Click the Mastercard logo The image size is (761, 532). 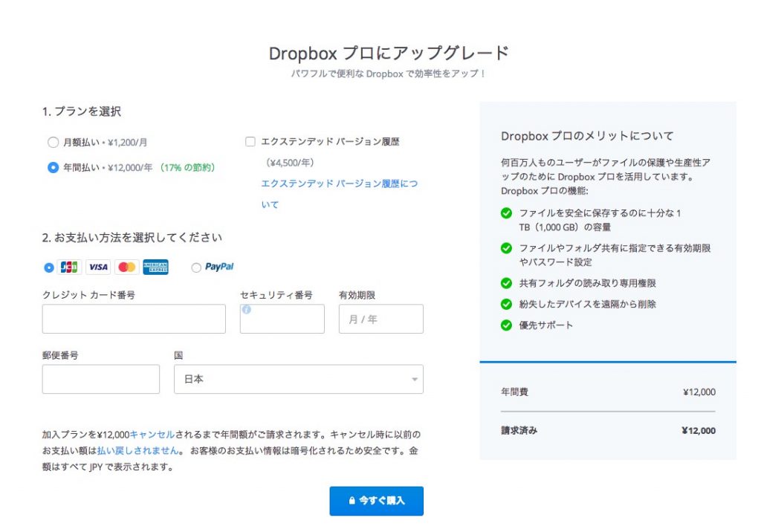point(126,267)
